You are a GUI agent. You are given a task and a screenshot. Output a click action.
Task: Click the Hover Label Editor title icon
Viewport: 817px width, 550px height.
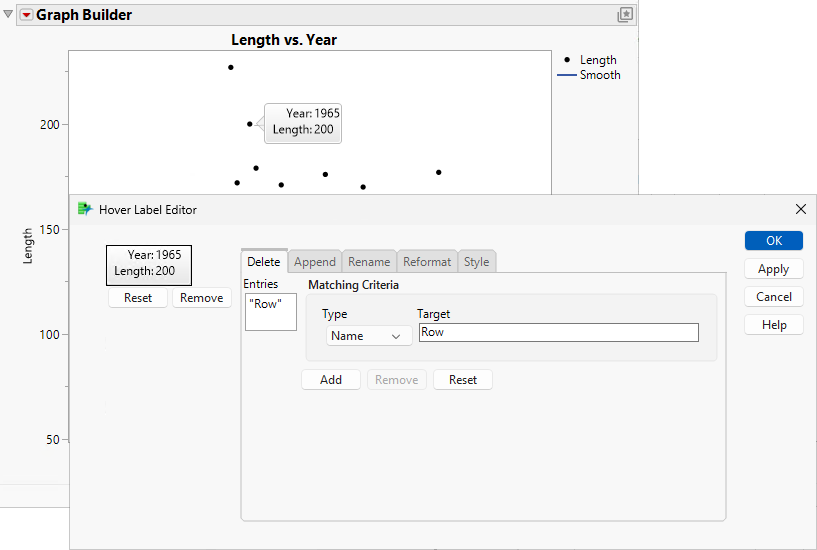pos(84,209)
